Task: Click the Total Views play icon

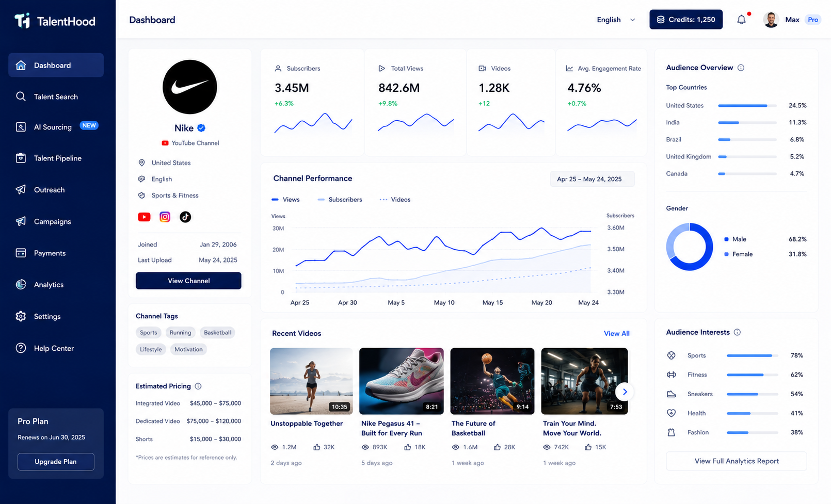Action: click(381, 68)
